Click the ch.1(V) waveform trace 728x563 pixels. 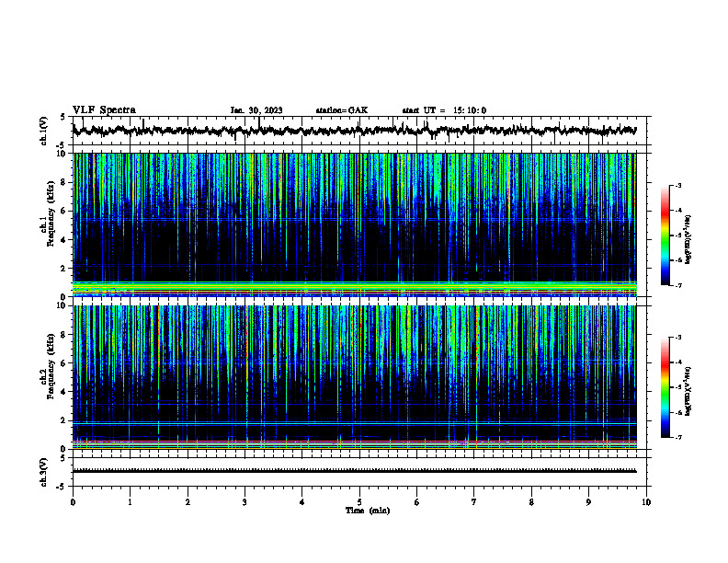coord(354,131)
